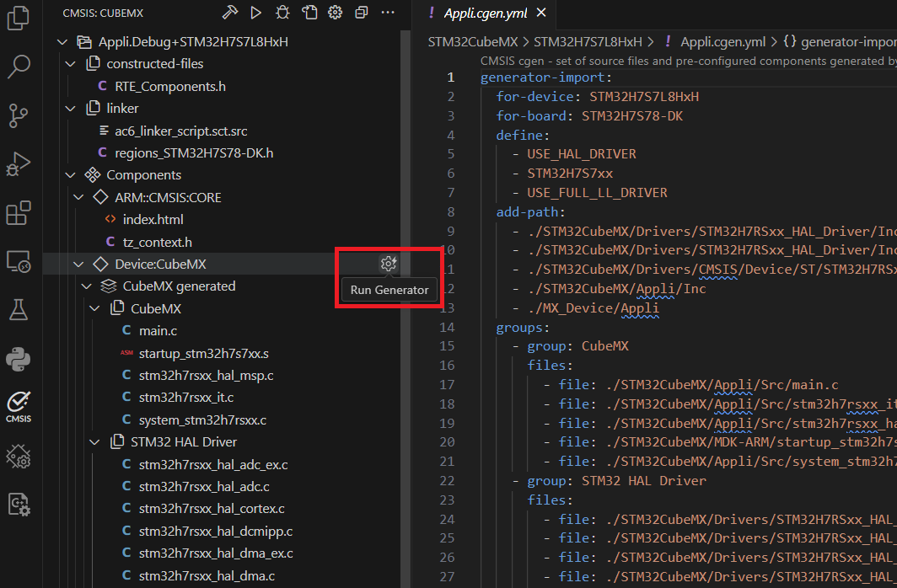
Task: Open stm32h7rsxx_it.c file
Action: [186, 397]
